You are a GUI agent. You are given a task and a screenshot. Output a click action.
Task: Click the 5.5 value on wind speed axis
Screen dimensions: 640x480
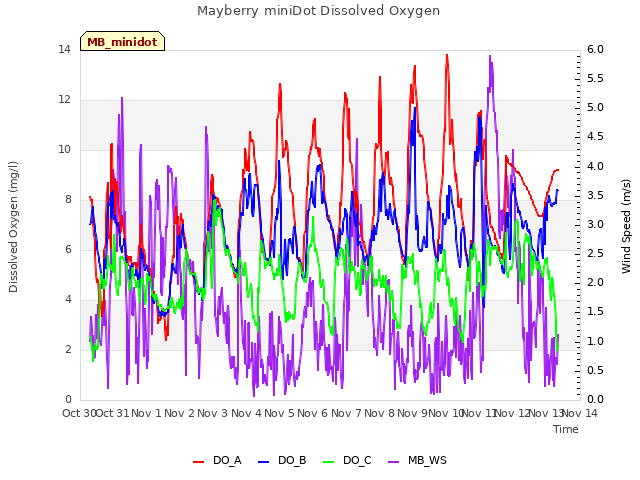[x=595, y=79]
